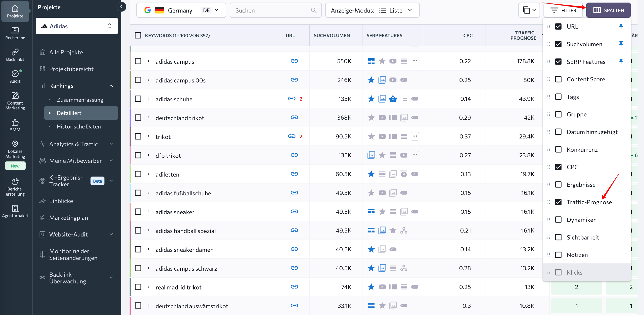Click the red '2' URL count for trikot
The width and height of the screenshot is (644, 315).
pos(301,137)
